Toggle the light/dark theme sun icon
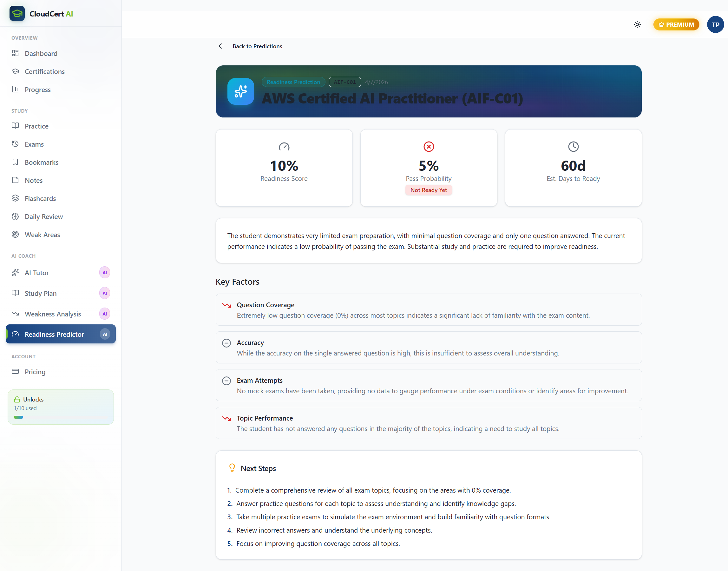 pos(637,24)
